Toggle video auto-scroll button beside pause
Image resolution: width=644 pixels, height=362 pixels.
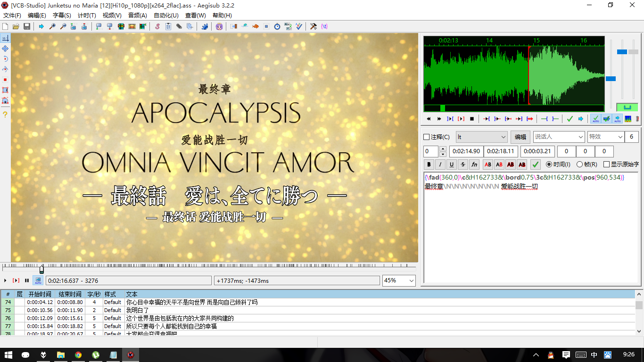38,280
